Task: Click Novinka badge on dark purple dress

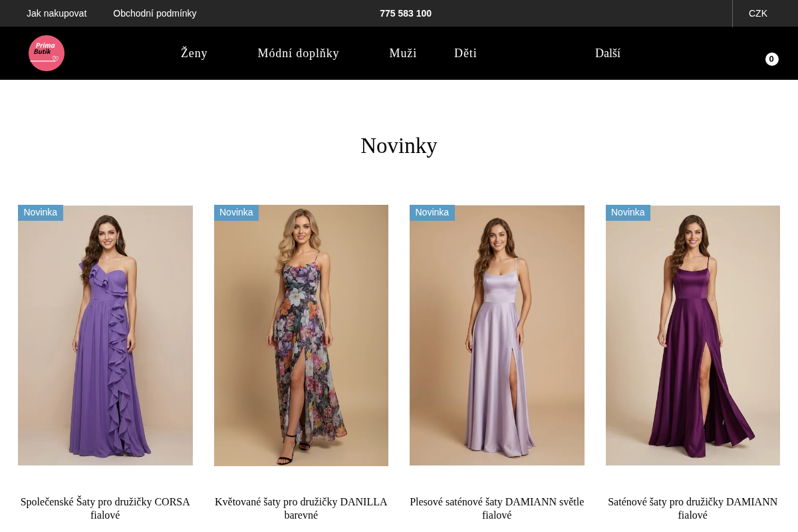Action: (x=628, y=213)
